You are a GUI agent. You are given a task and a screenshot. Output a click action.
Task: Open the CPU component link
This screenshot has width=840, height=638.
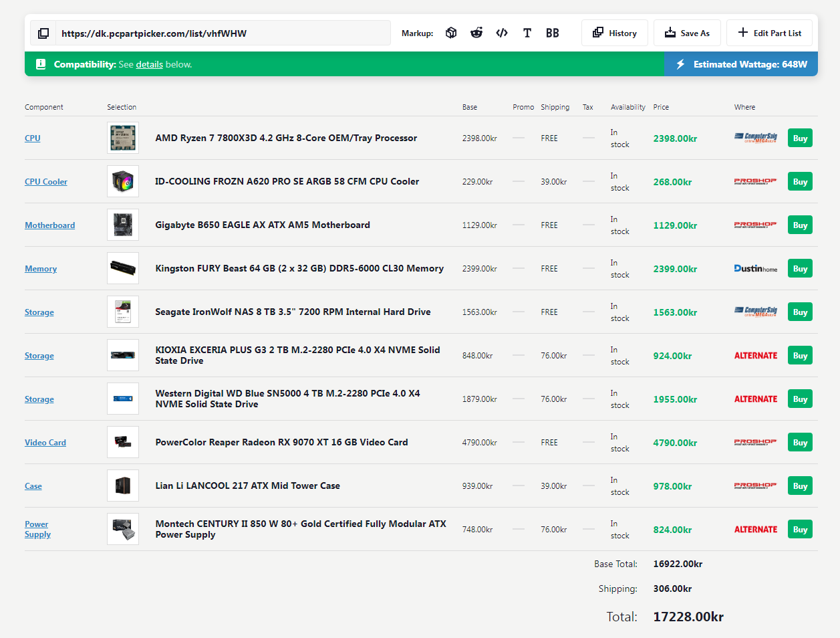33,138
